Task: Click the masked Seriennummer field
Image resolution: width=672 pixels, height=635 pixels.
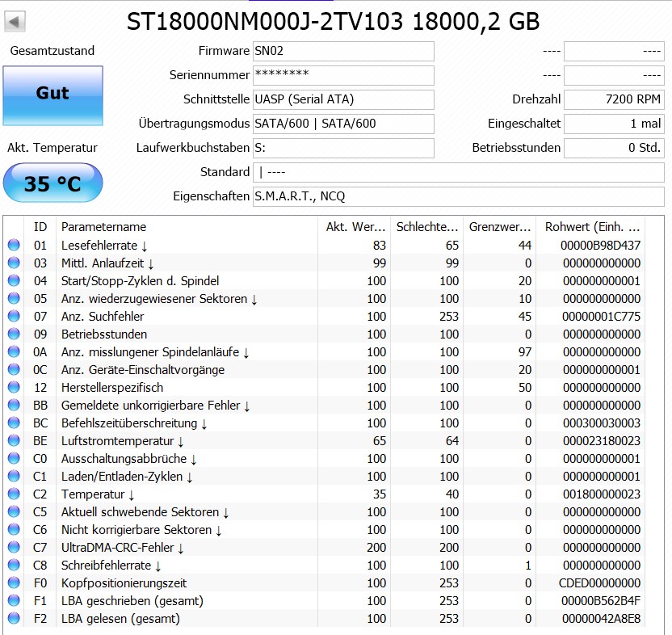Action: pyautogui.click(x=344, y=75)
